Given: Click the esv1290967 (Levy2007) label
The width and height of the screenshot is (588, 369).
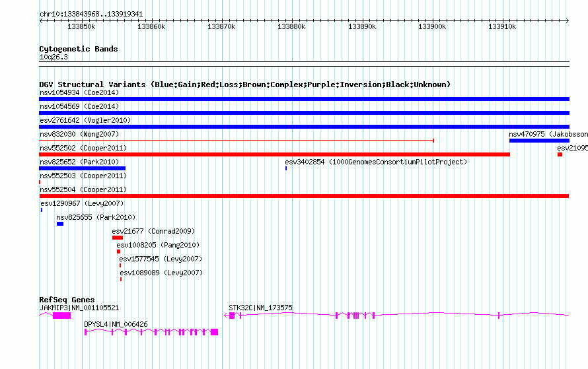Looking at the screenshot, I should click(x=82, y=203).
